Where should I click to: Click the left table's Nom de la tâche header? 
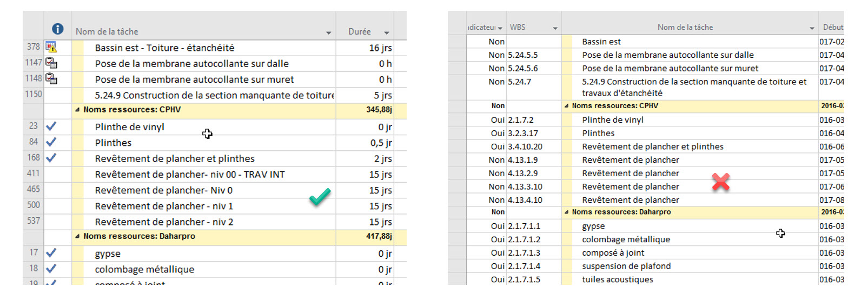click(x=107, y=31)
